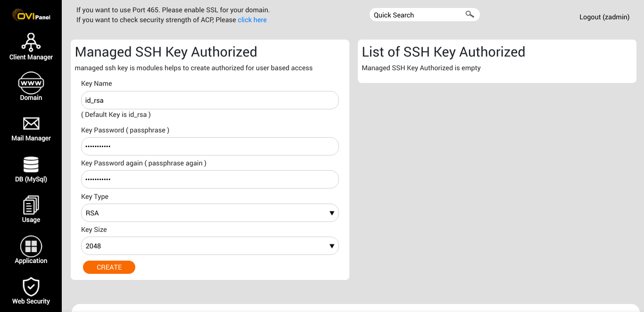Image resolution: width=644 pixels, height=312 pixels.
Task: Click the OVIPanel logo
Action: coord(31,16)
